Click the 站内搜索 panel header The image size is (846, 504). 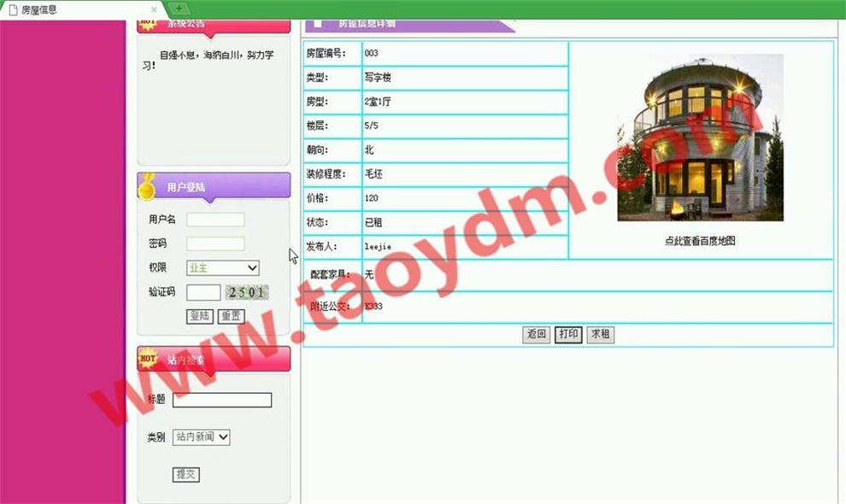tap(214, 360)
